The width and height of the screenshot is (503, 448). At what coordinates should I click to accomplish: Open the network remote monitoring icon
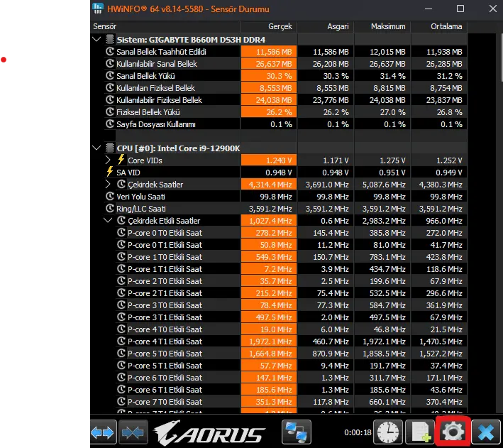point(297,432)
